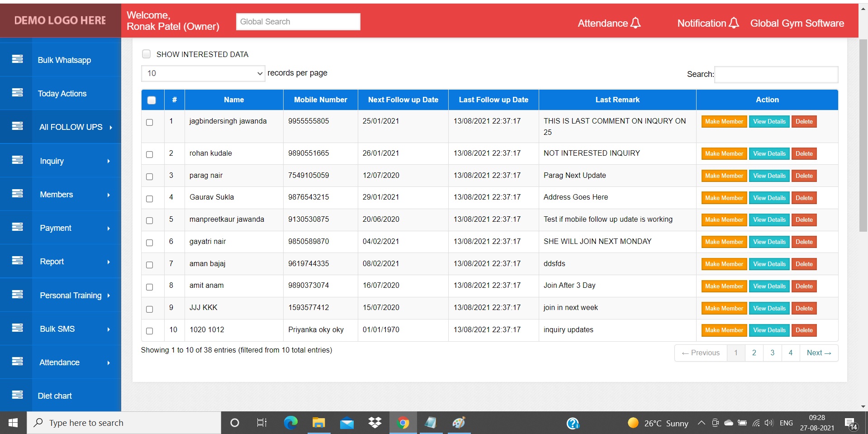Click the Report sidebar icon
The image size is (868, 434).
pos(17,261)
